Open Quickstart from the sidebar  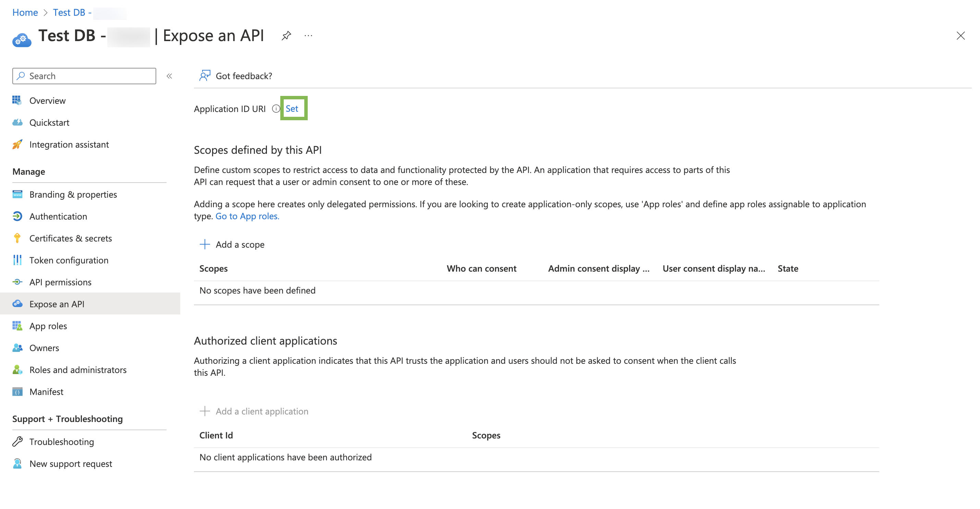[49, 123]
